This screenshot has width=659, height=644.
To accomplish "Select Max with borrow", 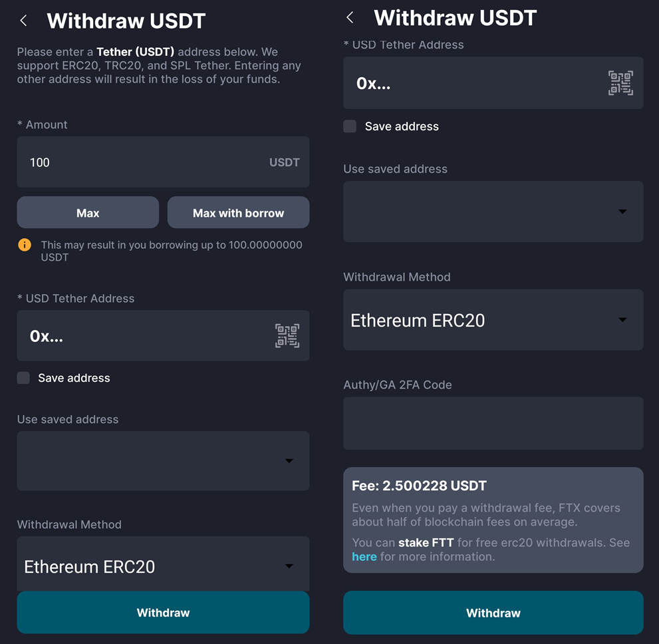I will (238, 213).
